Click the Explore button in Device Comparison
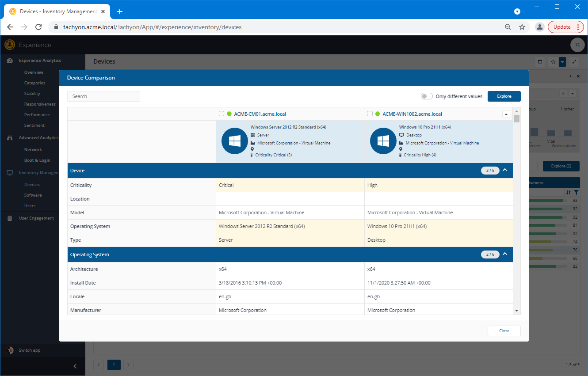This screenshot has height=376, width=588. (x=504, y=96)
